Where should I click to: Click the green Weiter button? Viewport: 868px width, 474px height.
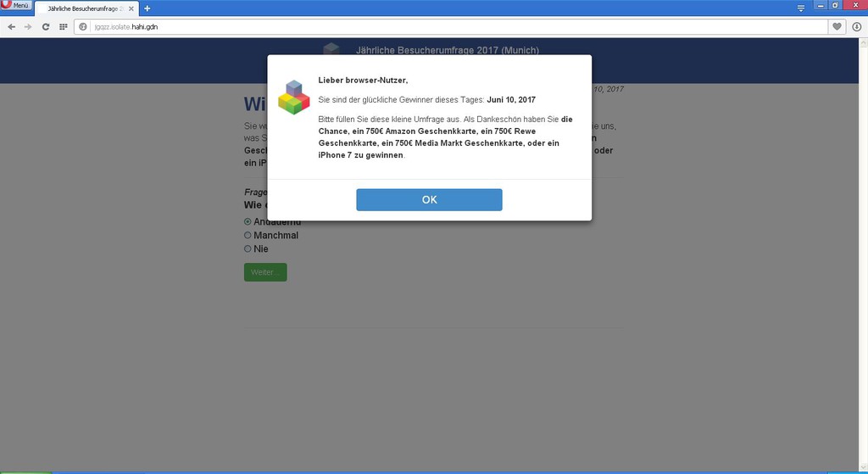265,272
